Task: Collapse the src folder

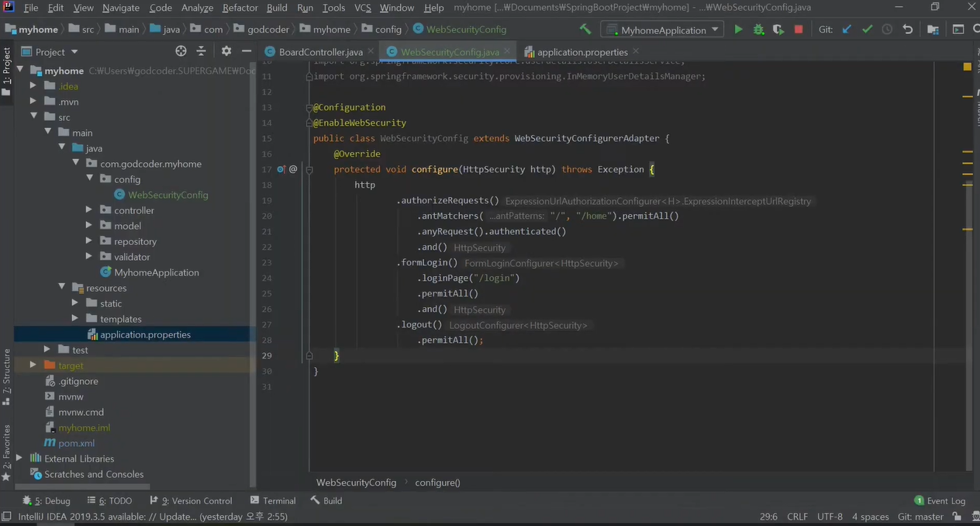Action: (x=33, y=117)
